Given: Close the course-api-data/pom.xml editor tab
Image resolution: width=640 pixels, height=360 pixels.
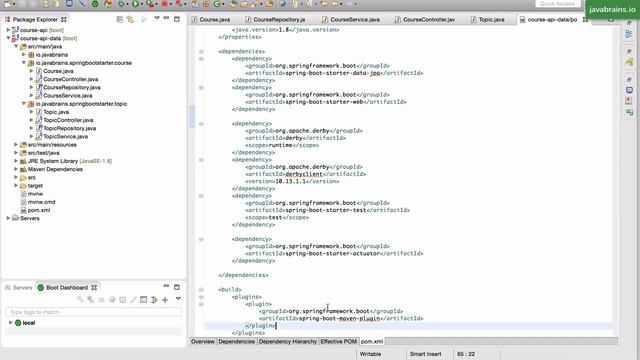Looking at the screenshot, I should (585, 19).
